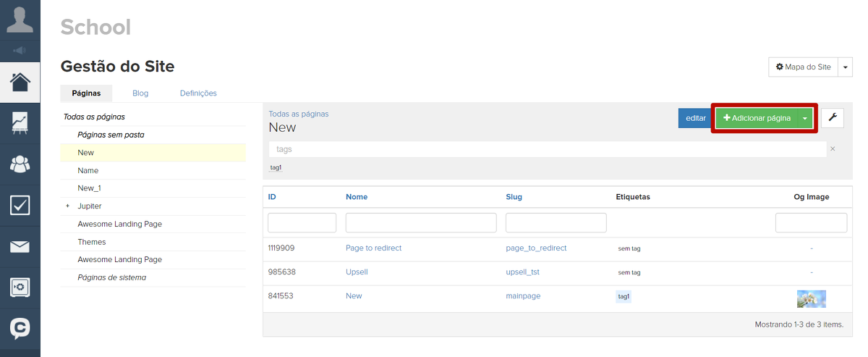Expand the Jupiter folder in page tree
868x357 pixels.
pos(67,206)
